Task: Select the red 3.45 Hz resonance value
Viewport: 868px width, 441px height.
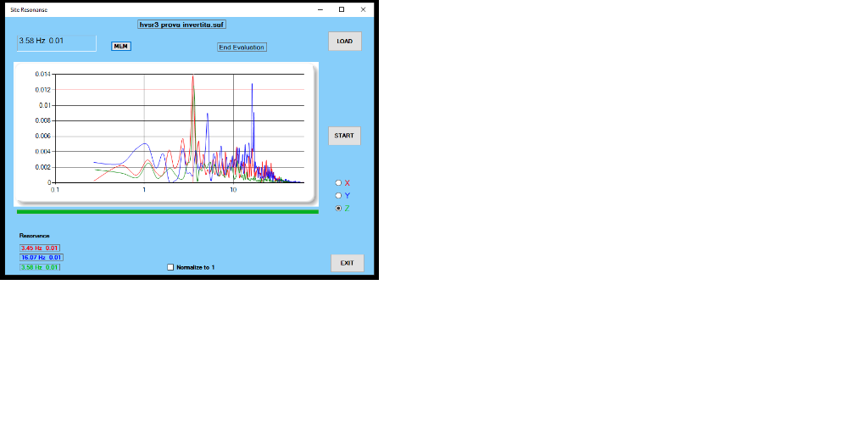Action: (40, 248)
